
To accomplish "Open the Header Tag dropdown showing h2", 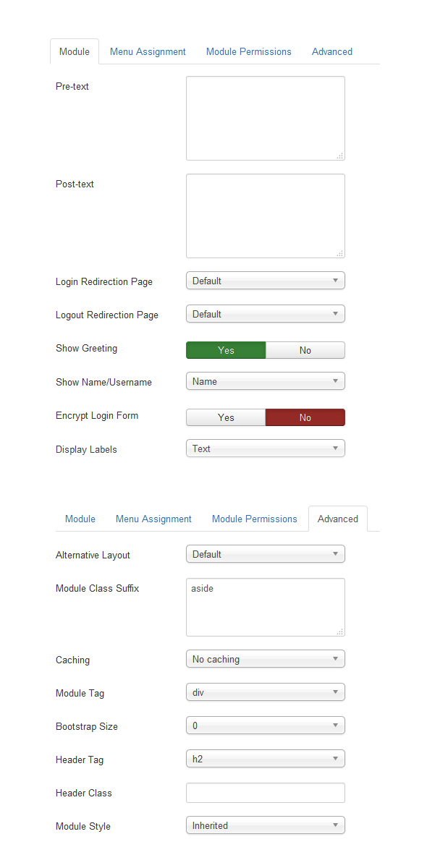I will 266,759.
